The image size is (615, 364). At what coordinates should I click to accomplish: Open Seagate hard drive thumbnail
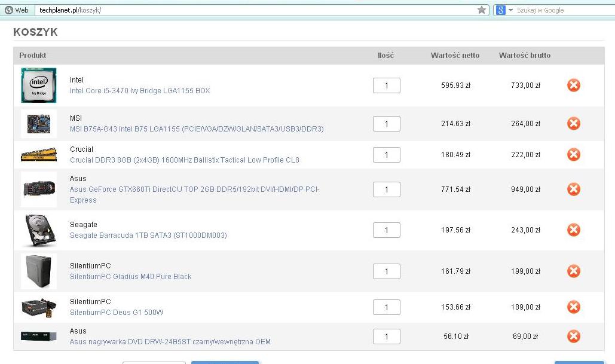41,230
